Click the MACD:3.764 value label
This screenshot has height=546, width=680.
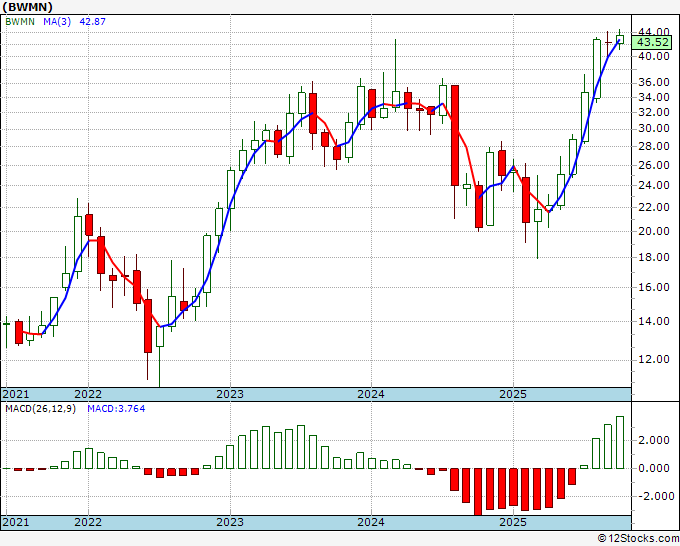116,409
